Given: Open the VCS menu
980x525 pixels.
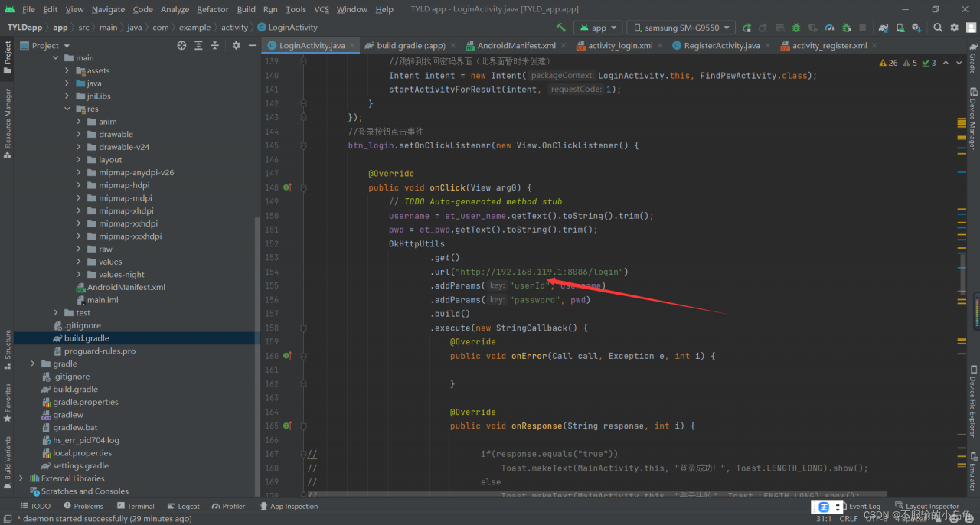Looking at the screenshot, I should 322,9.
